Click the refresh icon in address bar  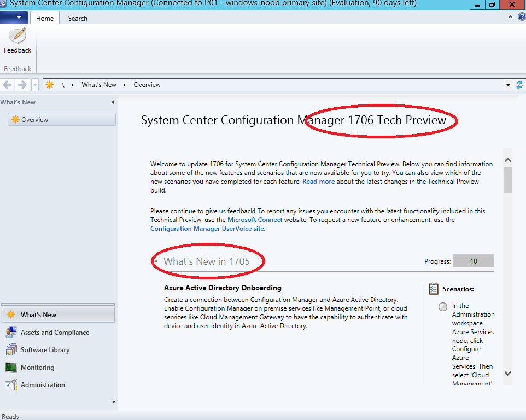click(x=519, y=85)
